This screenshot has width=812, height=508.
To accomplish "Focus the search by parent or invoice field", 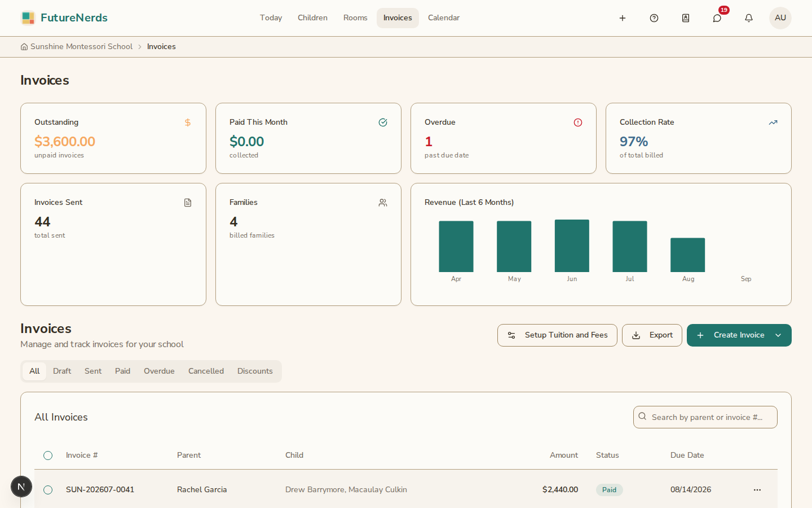I will click(705, 417).
